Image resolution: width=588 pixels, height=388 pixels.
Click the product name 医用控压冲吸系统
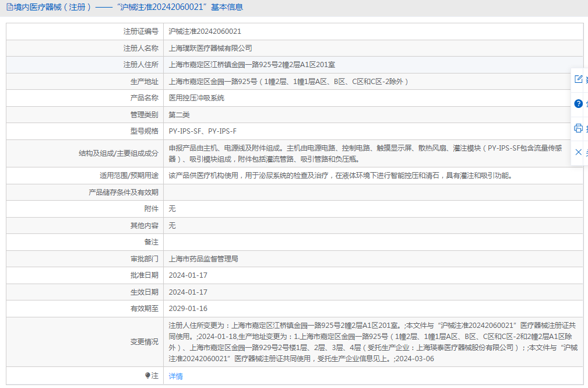pyautogui.click(x=196, y=98)
